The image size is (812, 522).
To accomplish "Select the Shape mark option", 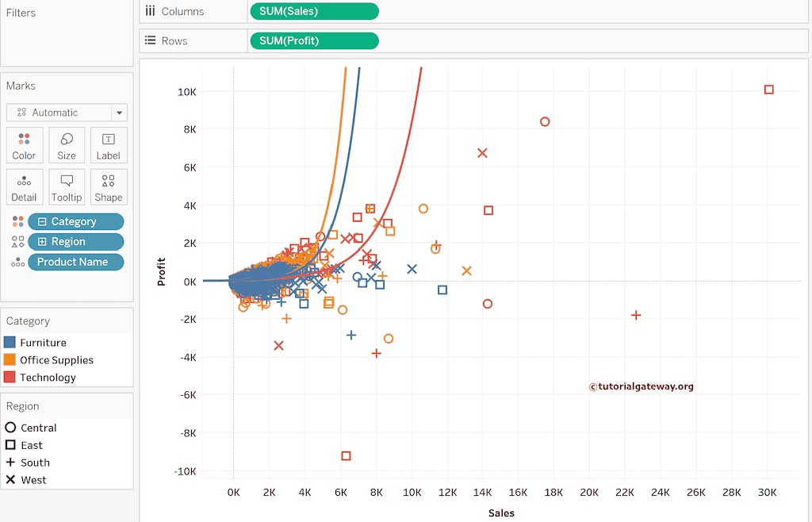I will pos(109,186).
